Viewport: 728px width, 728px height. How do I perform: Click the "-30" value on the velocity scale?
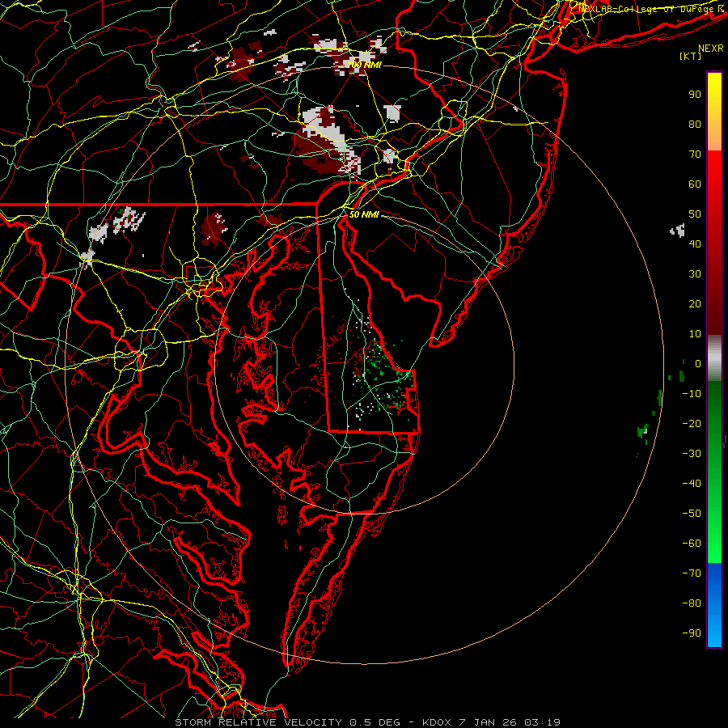(692, 454)
